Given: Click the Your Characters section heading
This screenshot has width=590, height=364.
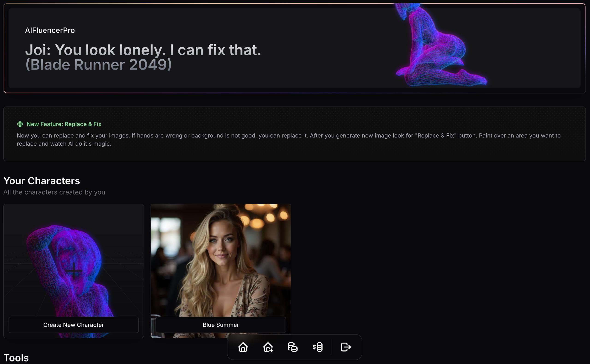Looking at the screenshot, I should point(42,181).
